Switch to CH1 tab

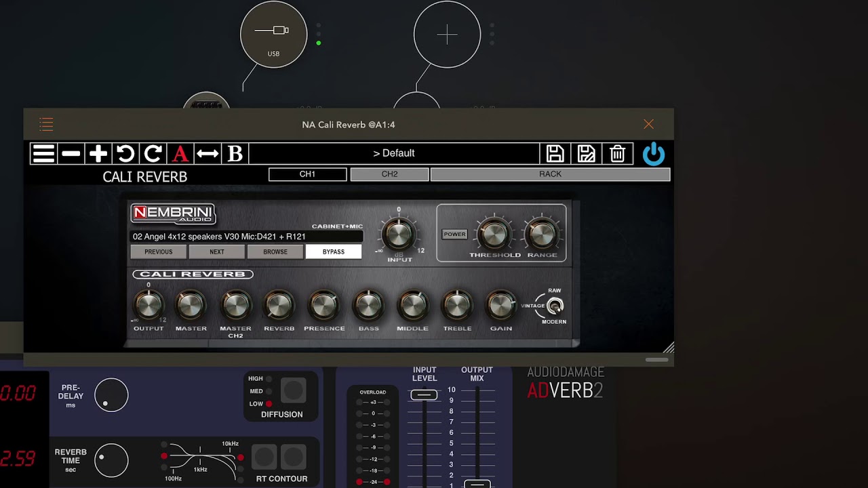307,174
